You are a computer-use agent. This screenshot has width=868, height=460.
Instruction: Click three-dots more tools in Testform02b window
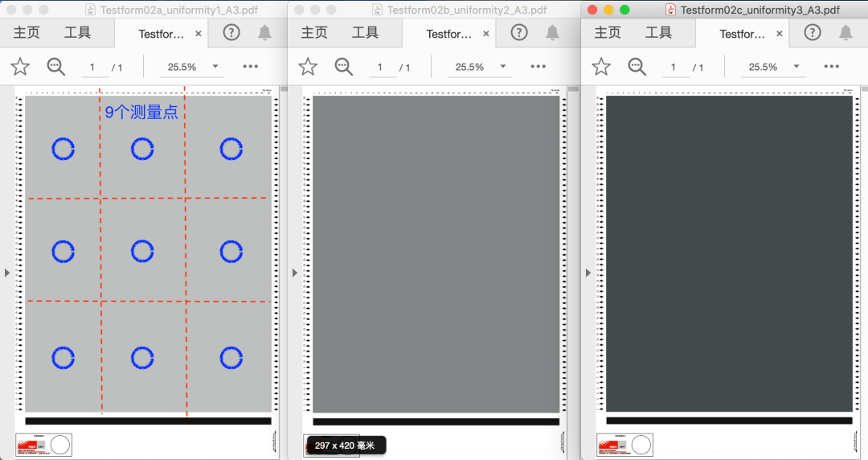(538, 67)
